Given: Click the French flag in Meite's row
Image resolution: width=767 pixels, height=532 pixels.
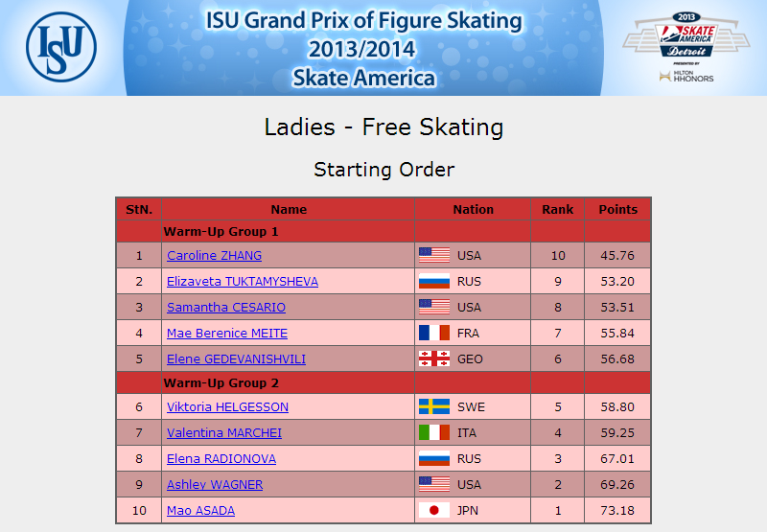Looking at the screenshot, I should click(434, 333).
